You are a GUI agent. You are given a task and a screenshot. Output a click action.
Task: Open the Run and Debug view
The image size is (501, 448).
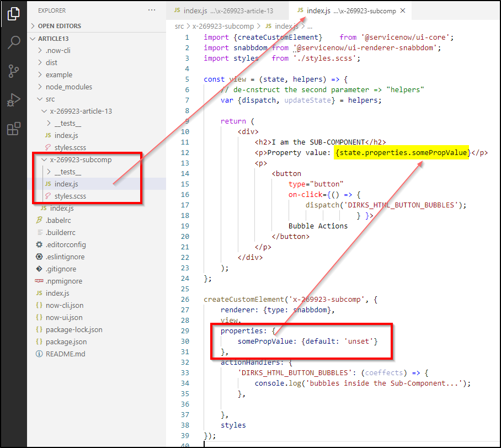coord(13,100)
